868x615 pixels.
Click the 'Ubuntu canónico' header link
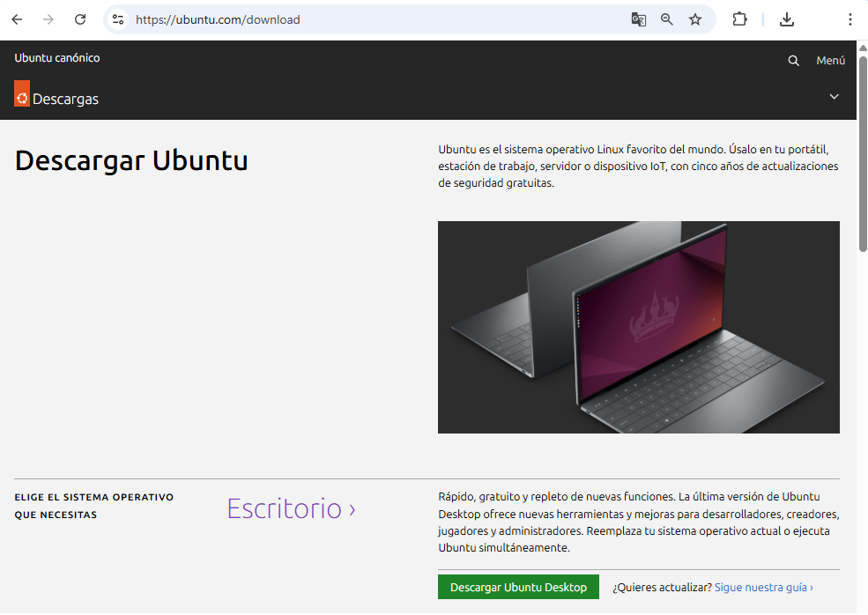click(57, 58)
